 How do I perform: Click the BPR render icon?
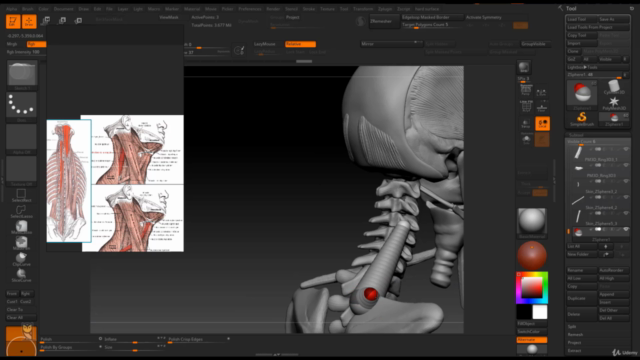pos(524,67)
